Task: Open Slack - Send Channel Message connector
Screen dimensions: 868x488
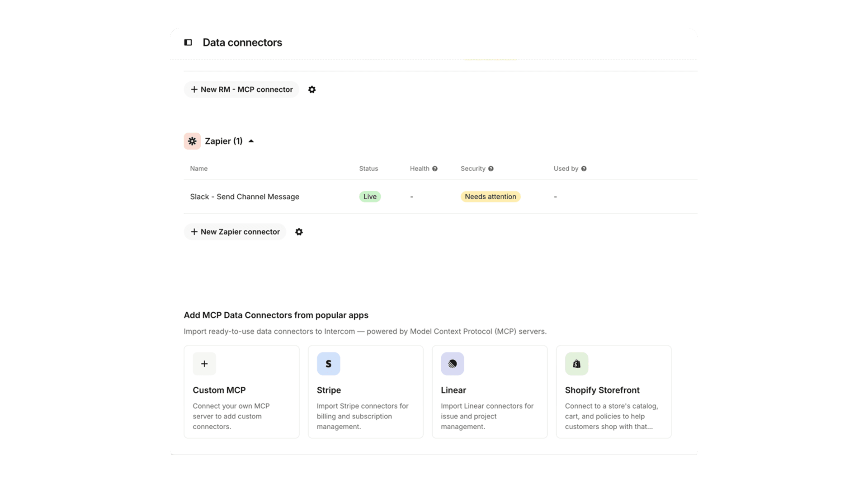Action: (245, 197)
